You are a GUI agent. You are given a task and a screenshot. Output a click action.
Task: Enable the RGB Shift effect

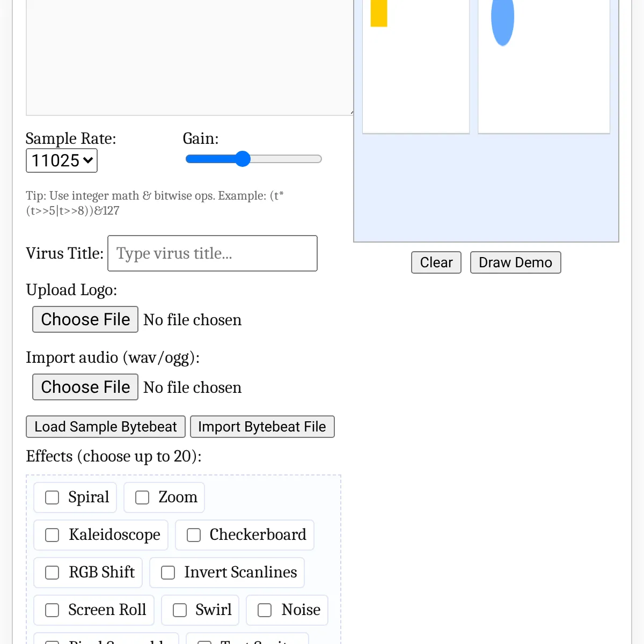point(52,573)
